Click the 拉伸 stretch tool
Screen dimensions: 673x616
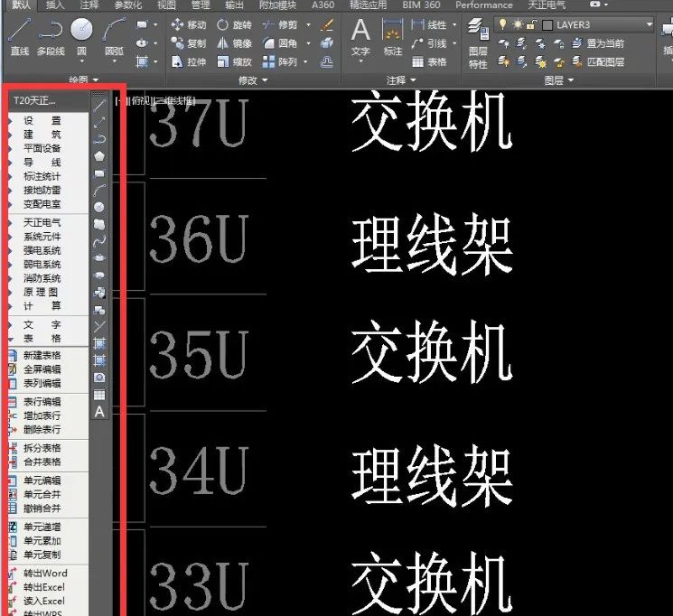point(189,61)
